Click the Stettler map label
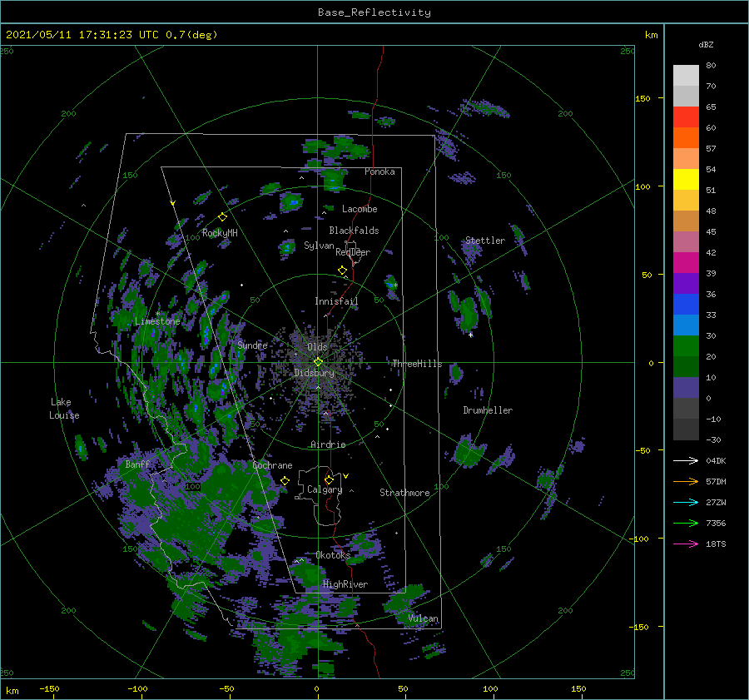749x700 pixels. 485,241
